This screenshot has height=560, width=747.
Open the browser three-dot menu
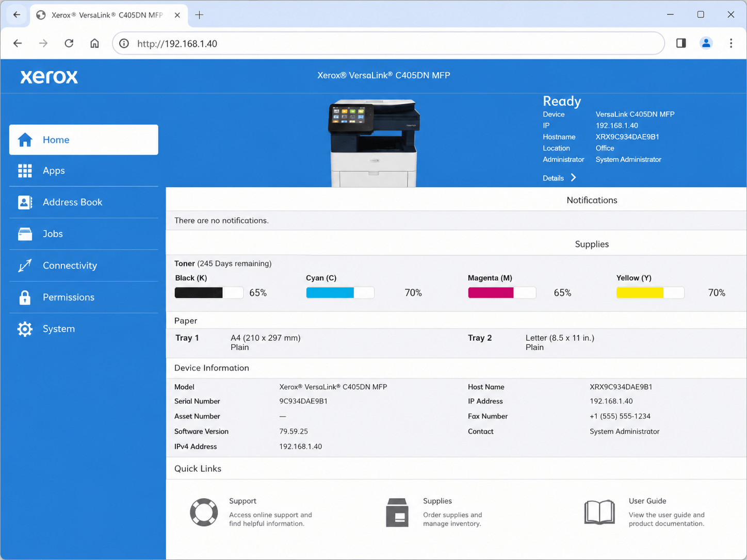pyautogui.click(x=731, y=43)
